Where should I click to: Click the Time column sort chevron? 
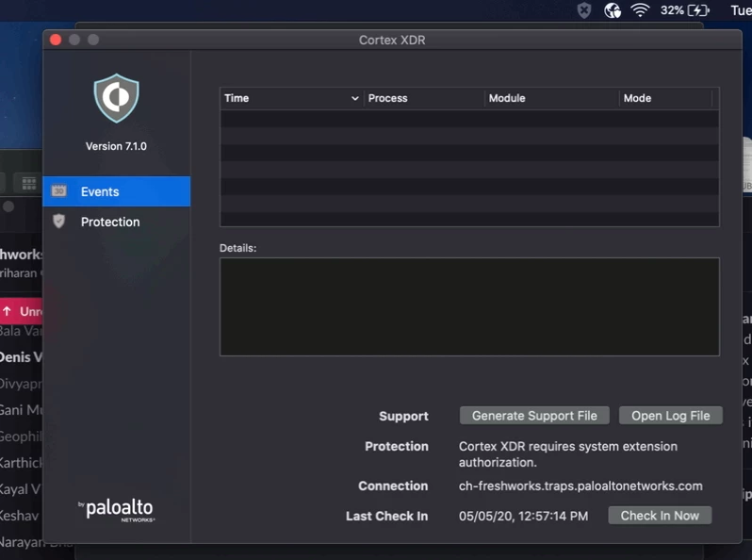pyautogui.click(x=355, y=98)
